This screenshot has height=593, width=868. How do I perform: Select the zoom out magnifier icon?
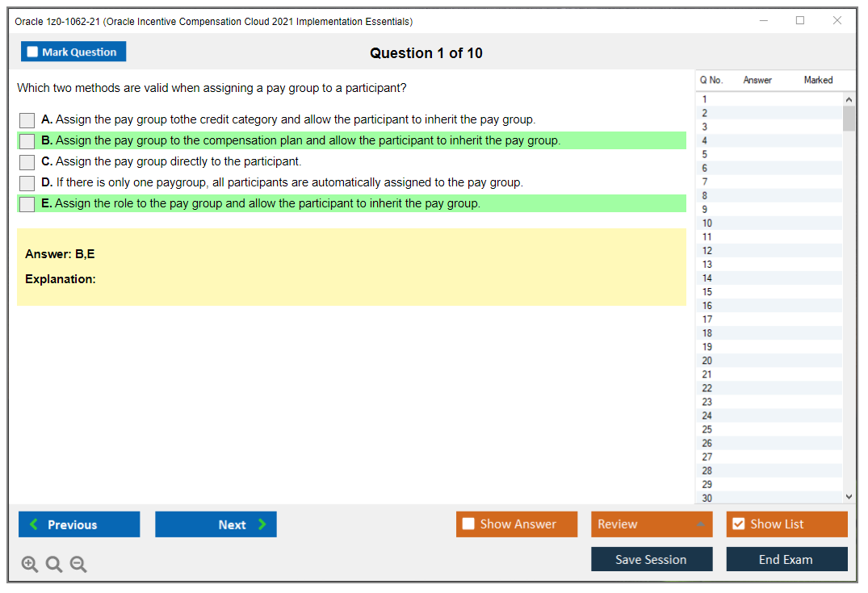78,564
